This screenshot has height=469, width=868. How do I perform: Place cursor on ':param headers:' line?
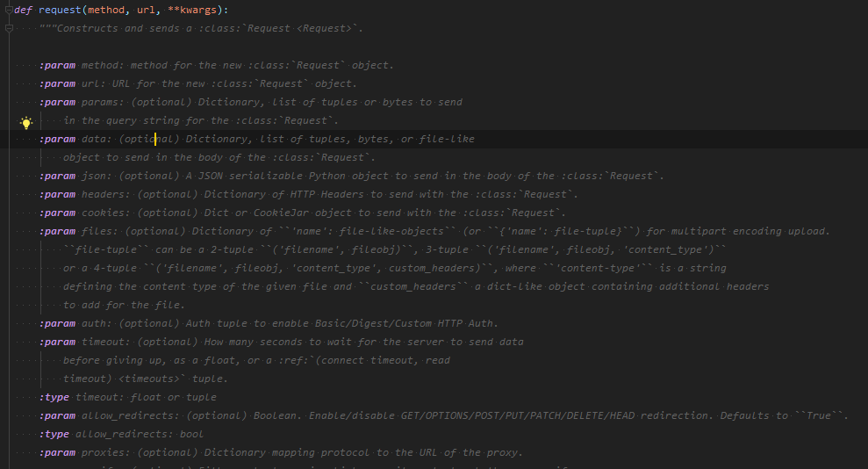click(x=57, y=194)
